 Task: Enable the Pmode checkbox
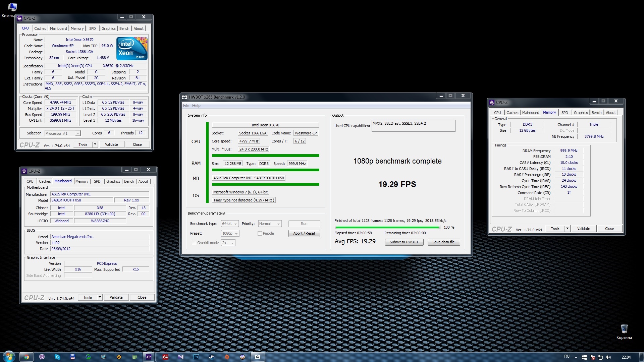pyautogui.click(x=260, y=234)
